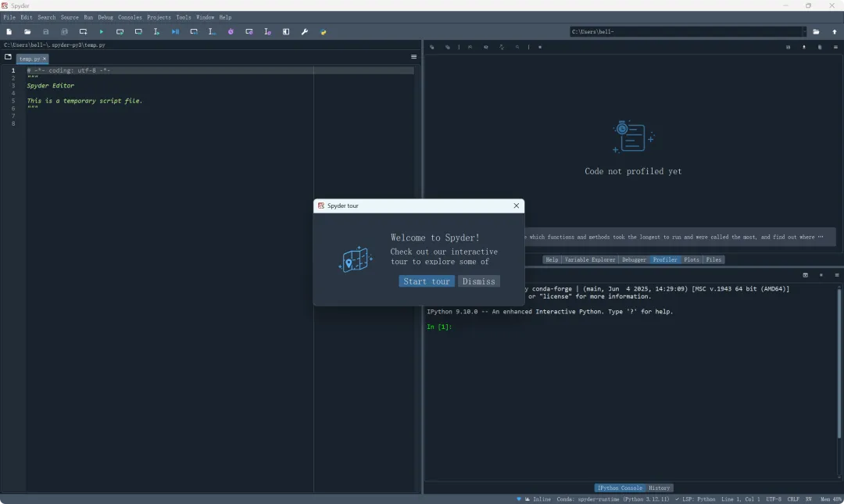Switch to Variable Explorer tab

(x=589, y=259)
